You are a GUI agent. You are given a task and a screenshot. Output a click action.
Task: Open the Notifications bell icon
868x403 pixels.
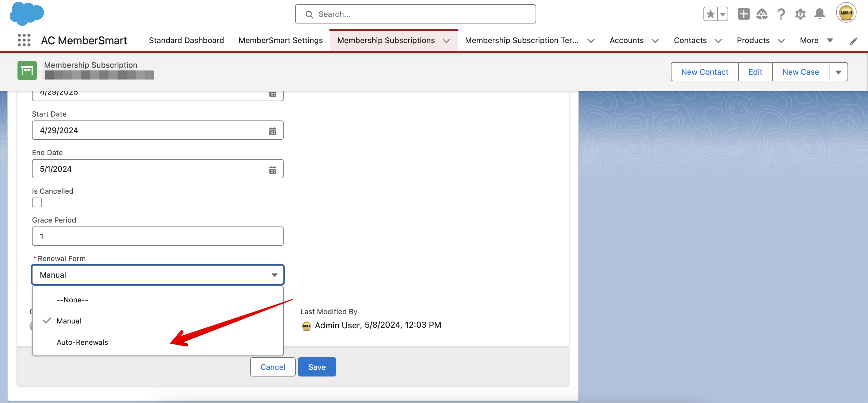[819, 14]
